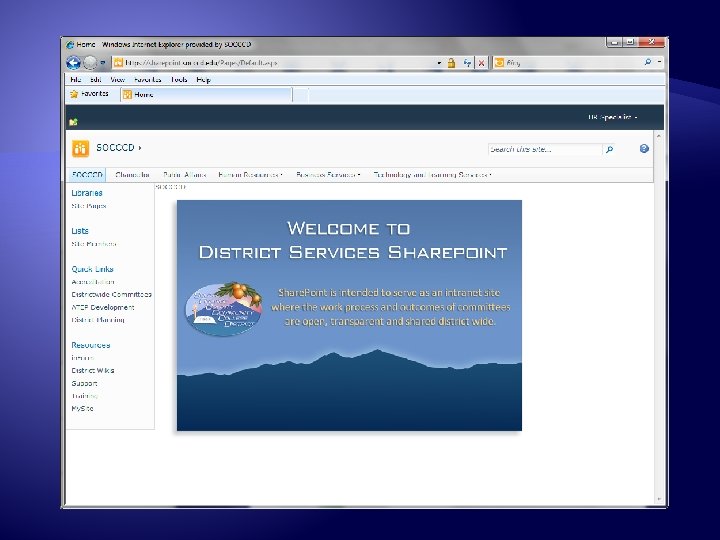
Task: Open the File menu
Action: [76, 79]
